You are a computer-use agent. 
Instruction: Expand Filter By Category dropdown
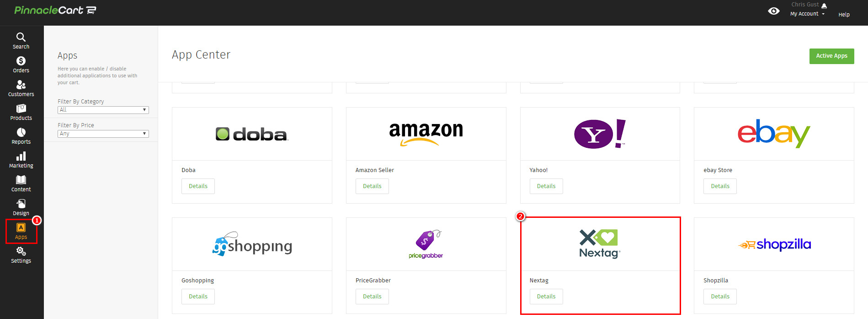pyautogui.click(x=103, y=110)
